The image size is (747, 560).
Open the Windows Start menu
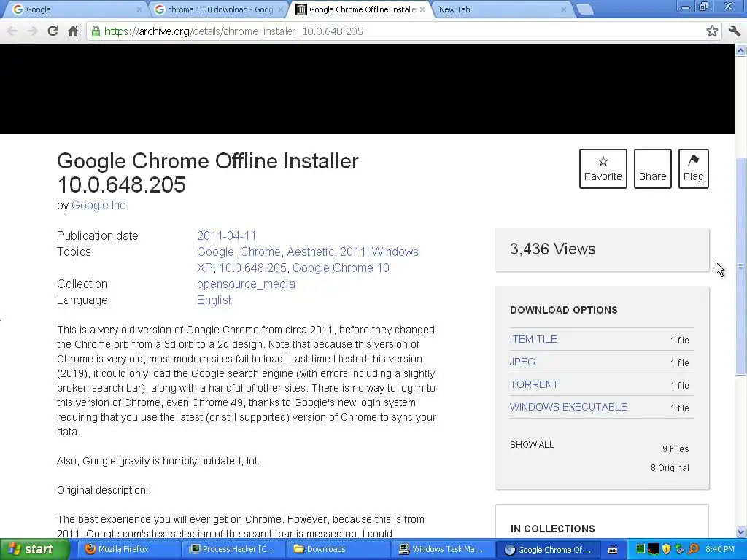[34, 550]
